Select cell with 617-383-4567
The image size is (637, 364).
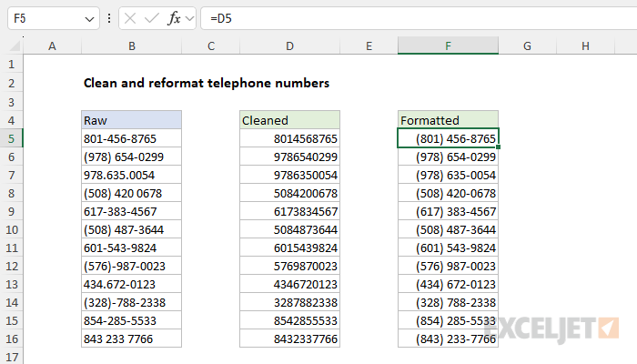pos(132,211)
